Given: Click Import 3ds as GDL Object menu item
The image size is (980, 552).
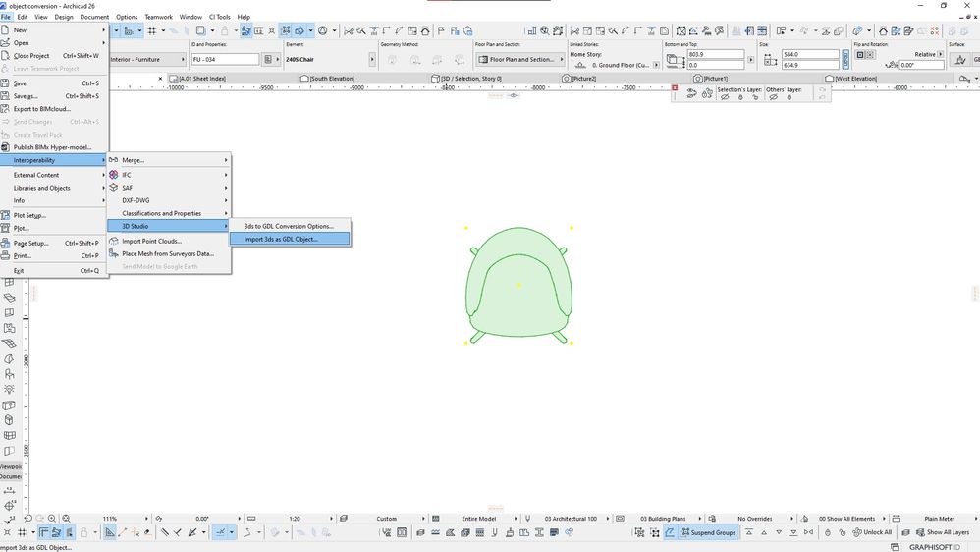Looking at the screenshot, I should click(x=281, y=239).
